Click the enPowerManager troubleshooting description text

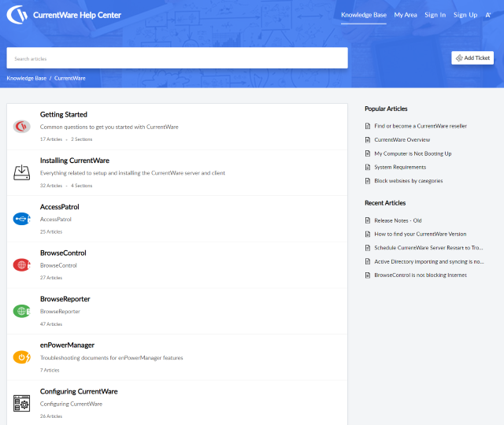[112, 357]
